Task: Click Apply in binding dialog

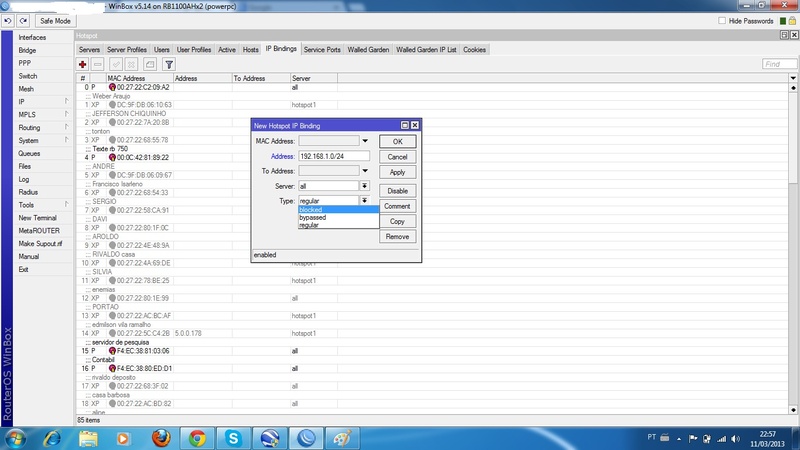Action: [x=397, y=172]
